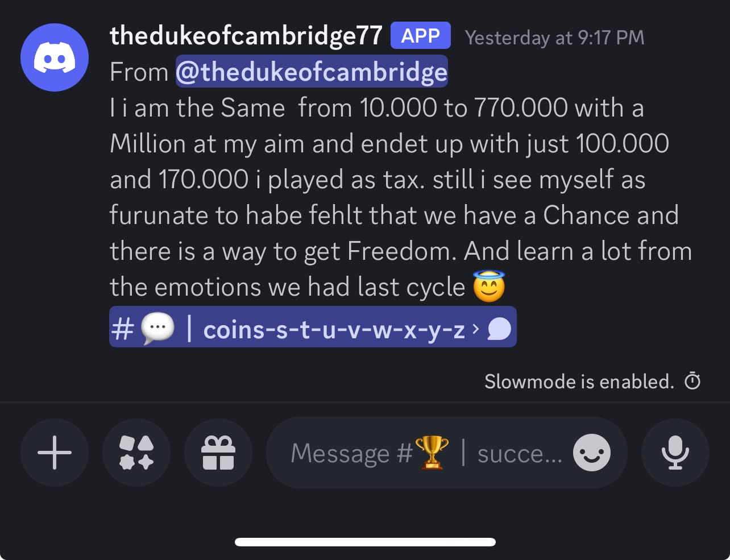Tap the slowmode timer clock icon

point(692,381)
